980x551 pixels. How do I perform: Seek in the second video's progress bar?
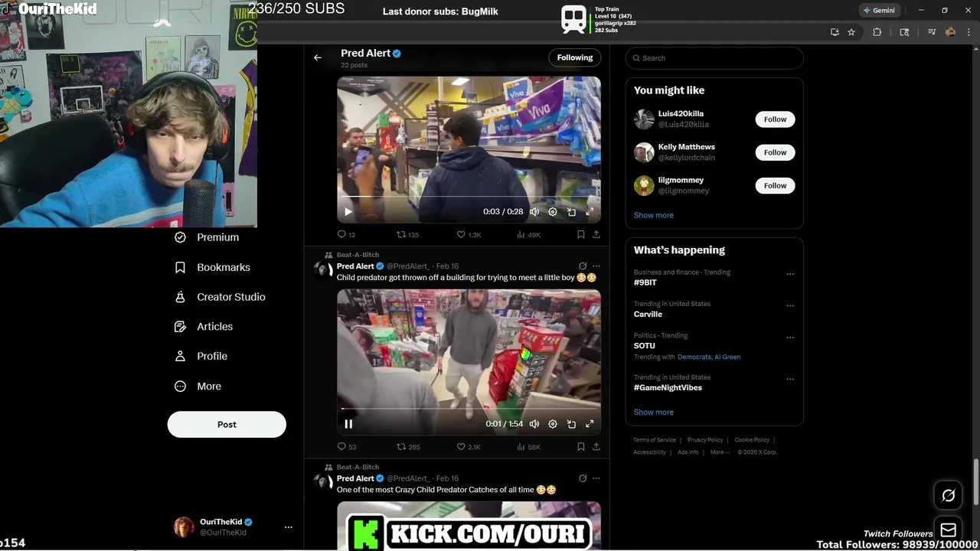click(469, 409)
